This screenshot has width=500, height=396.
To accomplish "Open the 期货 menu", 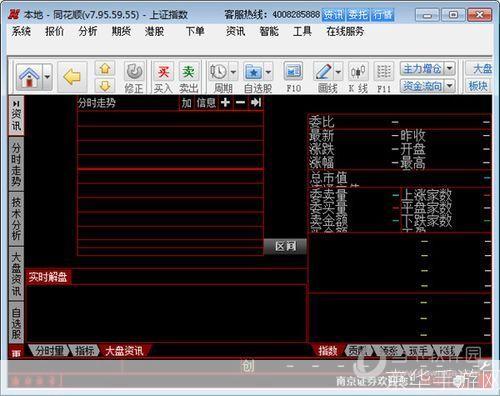I will pyautogui.click(x=121, y=31).
